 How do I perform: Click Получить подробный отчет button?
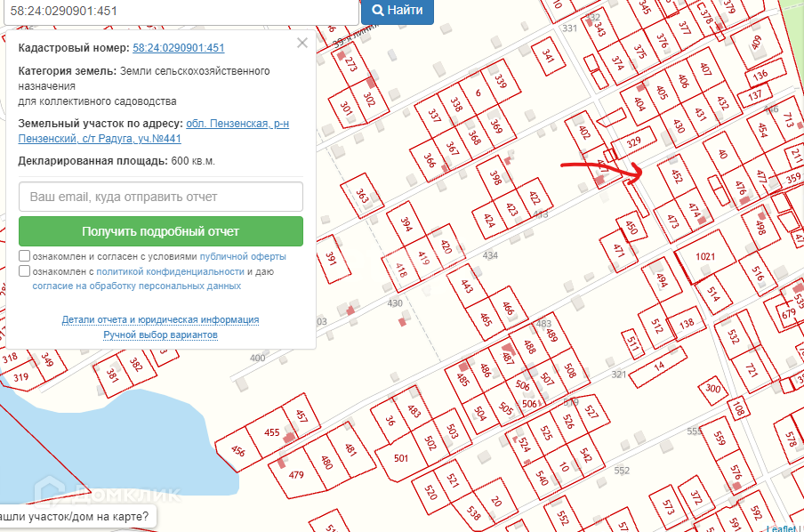coord(161,231)
